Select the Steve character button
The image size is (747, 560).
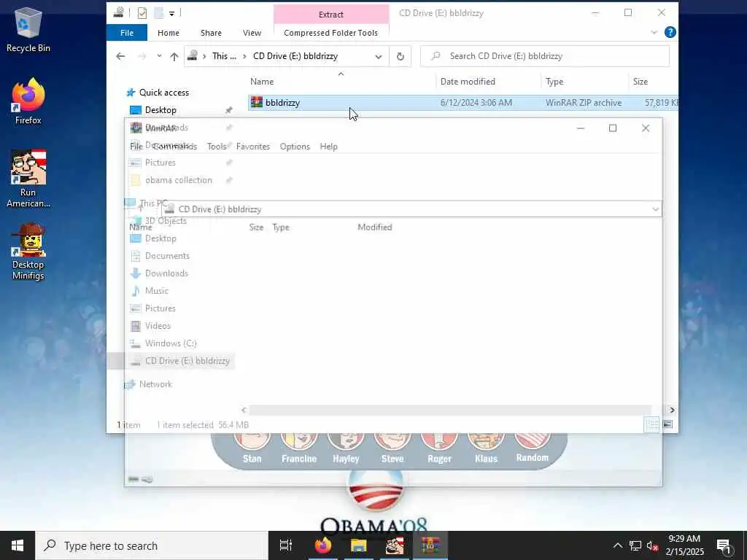click(392, 448)
